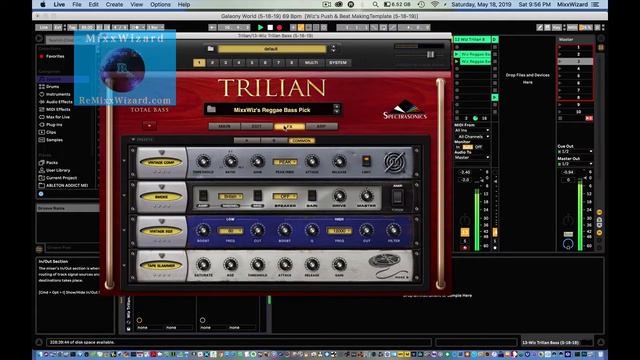Image resolution: width=640 pixels, height=360 pixels.
Task: Toggle Presets disclosure in FX rack
Action: click(x=133, y=140)
